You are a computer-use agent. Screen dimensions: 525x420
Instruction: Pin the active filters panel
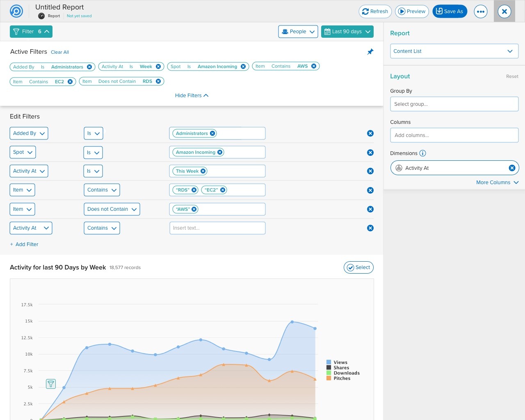coord(370,52)
